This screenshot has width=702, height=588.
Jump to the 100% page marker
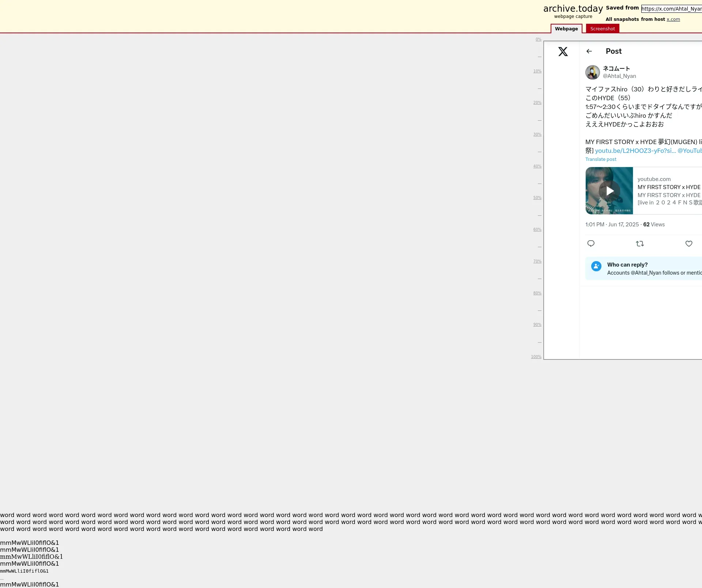pos(536,357)
